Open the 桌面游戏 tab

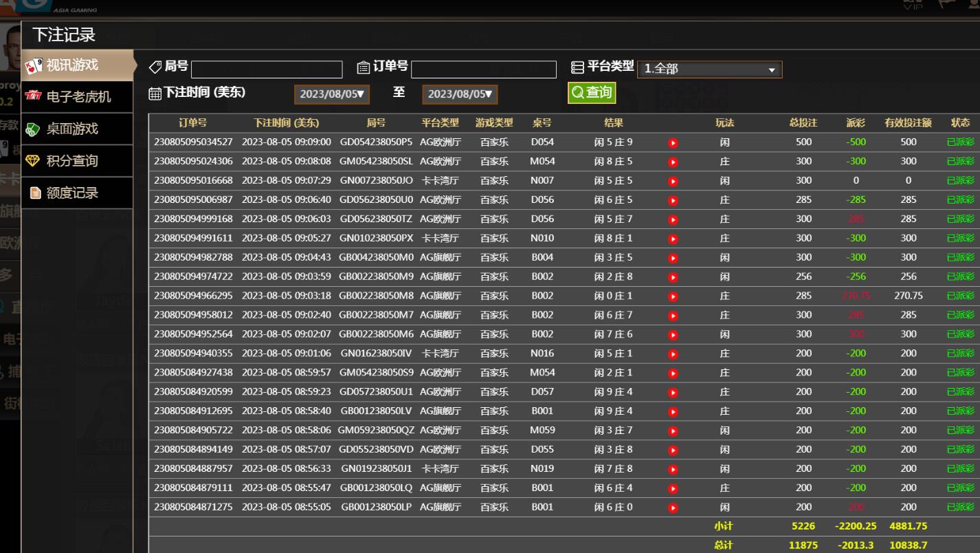[77, 129]
